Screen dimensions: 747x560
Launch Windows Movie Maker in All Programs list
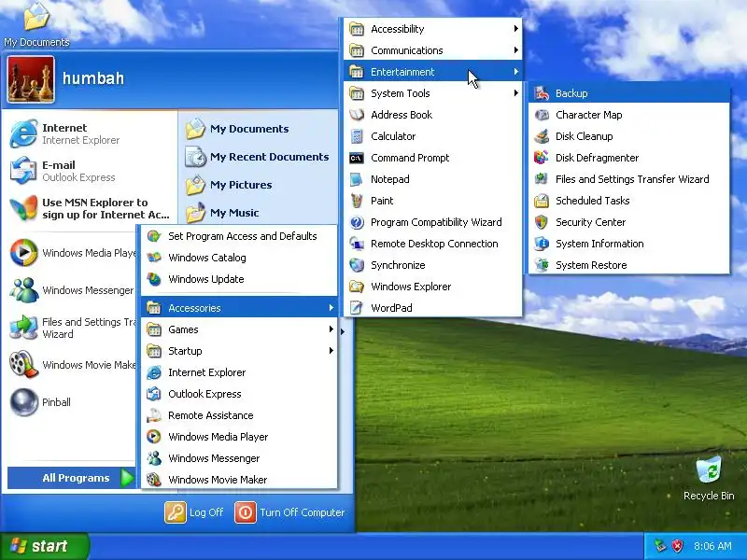click(239, 480)
